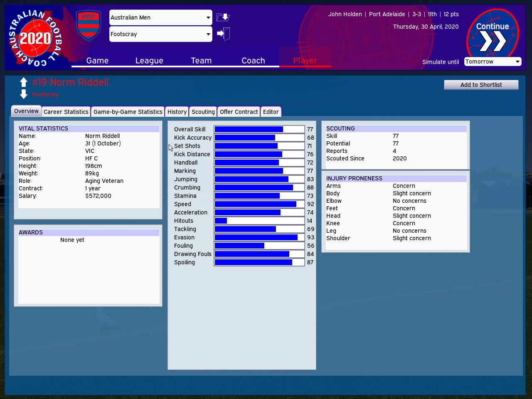532x399 pixels.
Task: Select the up arrow to view previous player
Action: [x=24, y=81]
